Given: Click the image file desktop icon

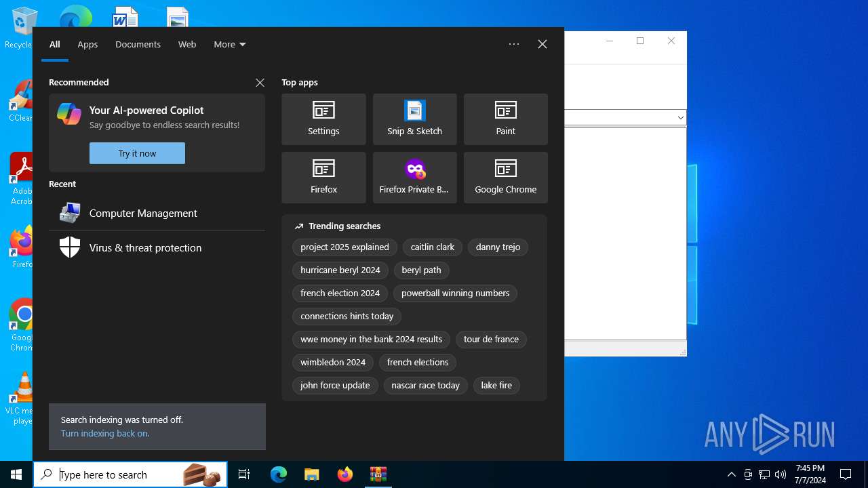Looking at the screenshot, I should tap(178, 16).
